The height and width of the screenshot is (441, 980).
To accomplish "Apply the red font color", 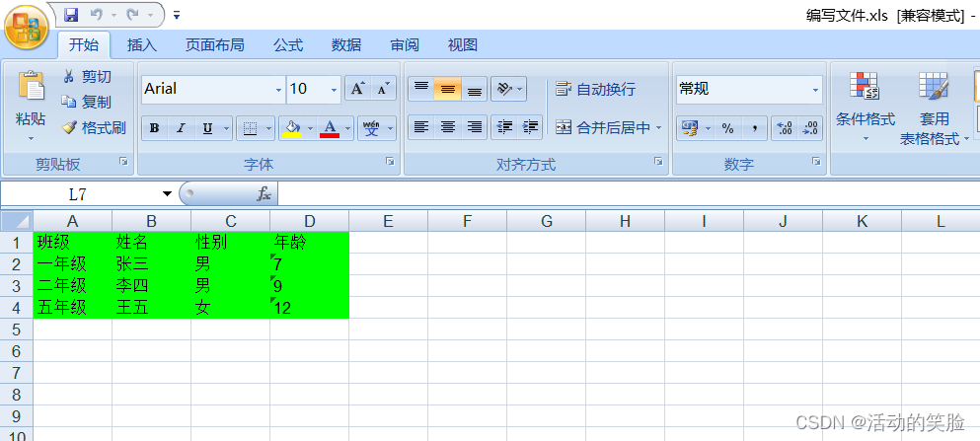I will coord(330,128).
